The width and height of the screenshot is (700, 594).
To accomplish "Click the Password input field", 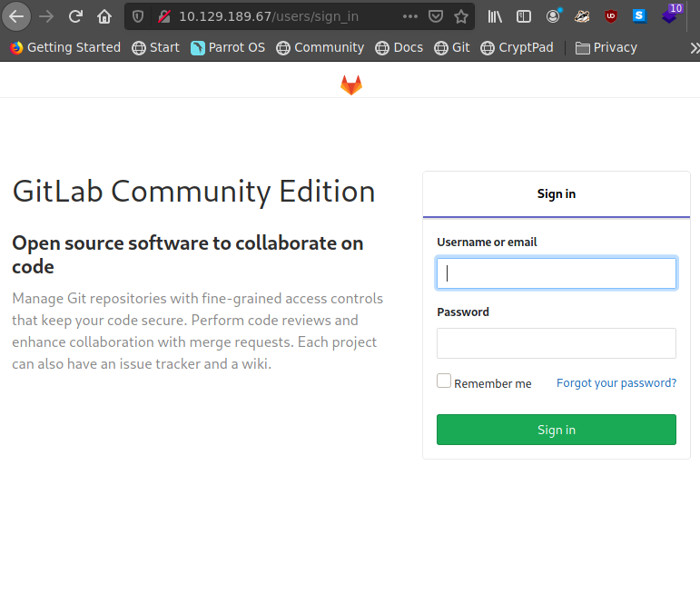I will pyautogui.click(x=557, y=343).
